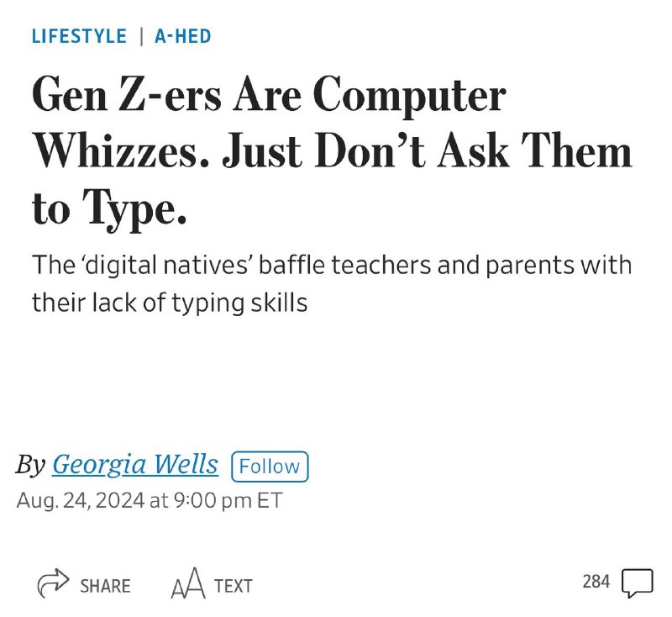This screenshot has width=672, height=617.
Task: Click the AA text size icon
Action: click(187, 583)
